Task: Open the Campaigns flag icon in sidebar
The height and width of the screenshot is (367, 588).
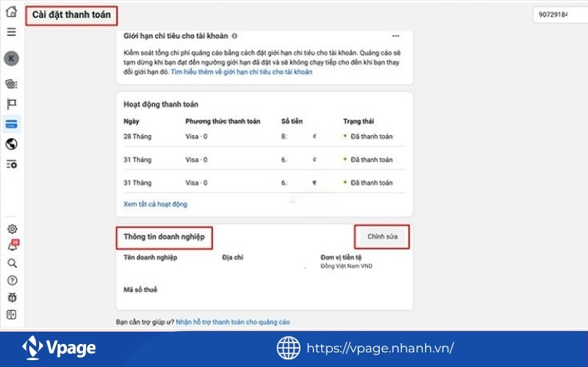Action: point(11,104)
